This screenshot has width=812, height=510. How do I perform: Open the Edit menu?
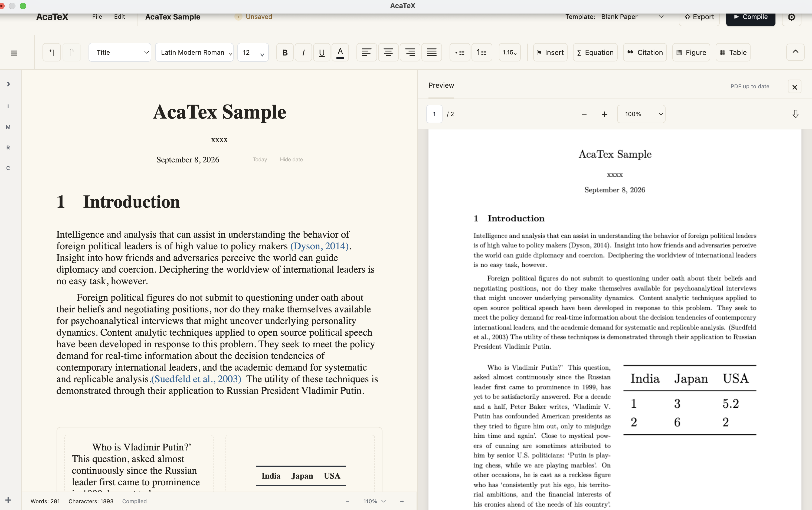[119, 17]
